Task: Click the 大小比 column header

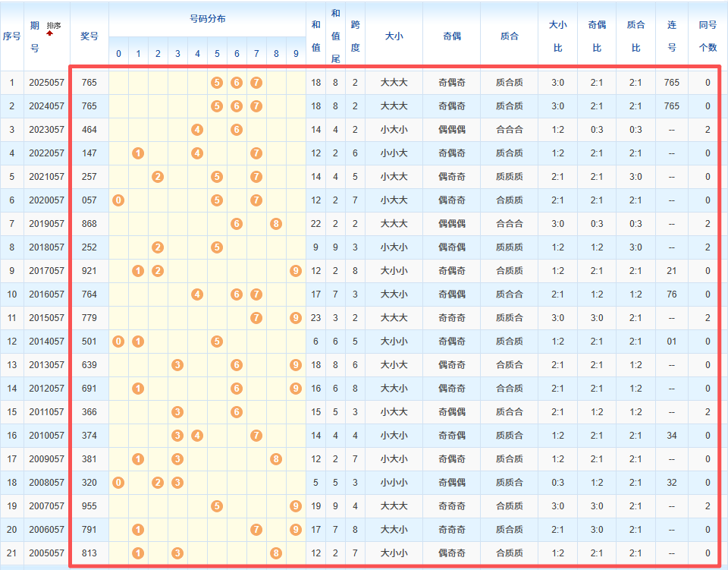Action: point(557,36)
